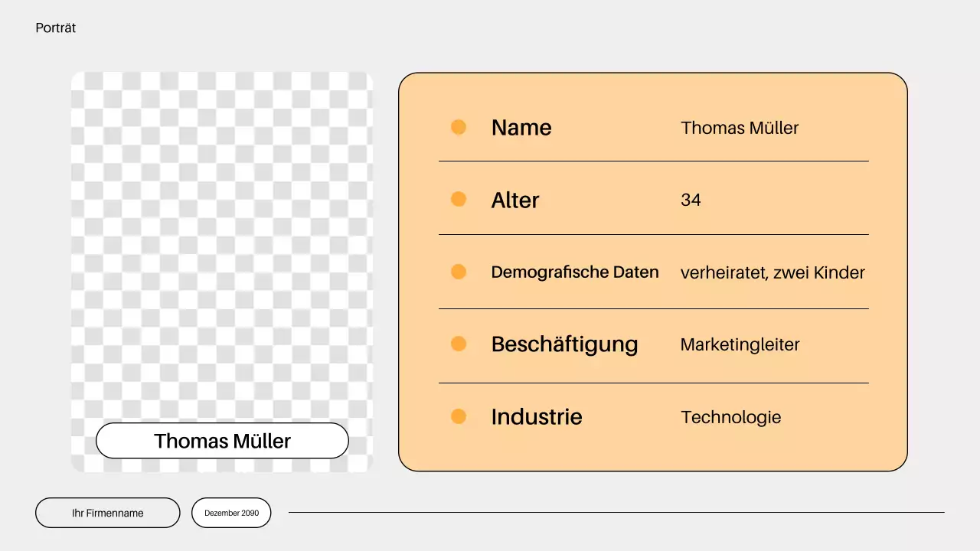
Task: Click the value 34 next to Alter
Action: (x=691, y=200)
